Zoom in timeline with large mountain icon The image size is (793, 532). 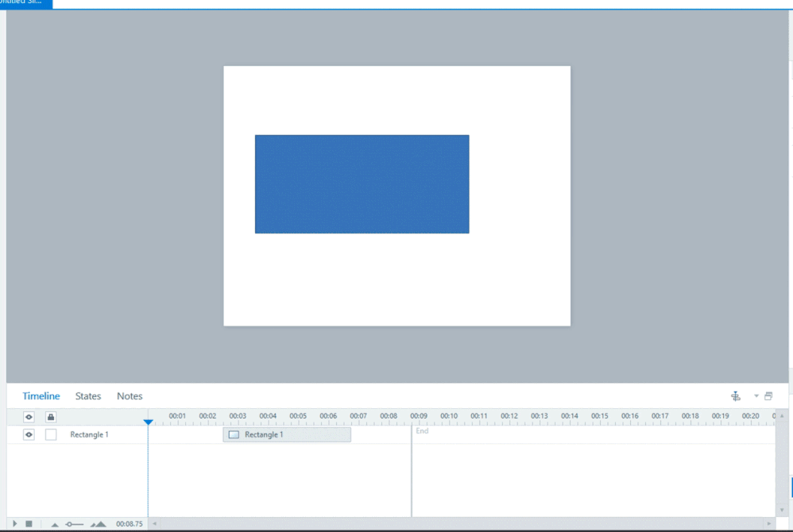click(x=98, y=524)
